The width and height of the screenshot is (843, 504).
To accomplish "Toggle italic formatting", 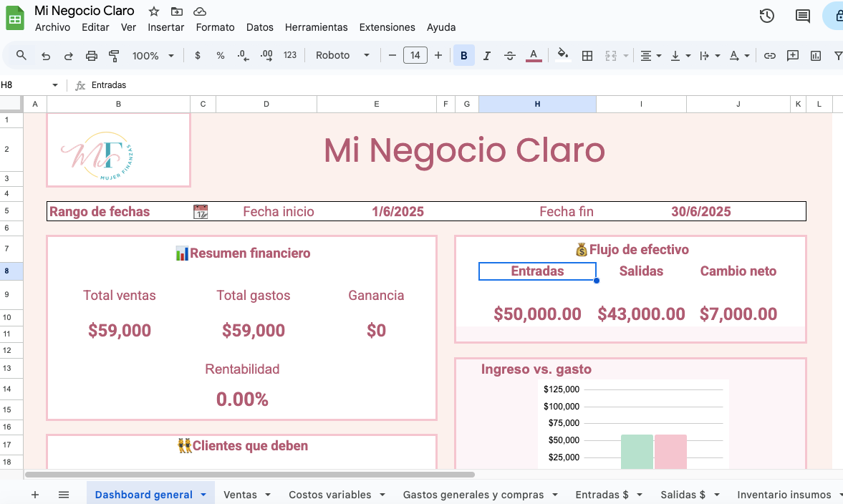I will click(x=487, y=55).
